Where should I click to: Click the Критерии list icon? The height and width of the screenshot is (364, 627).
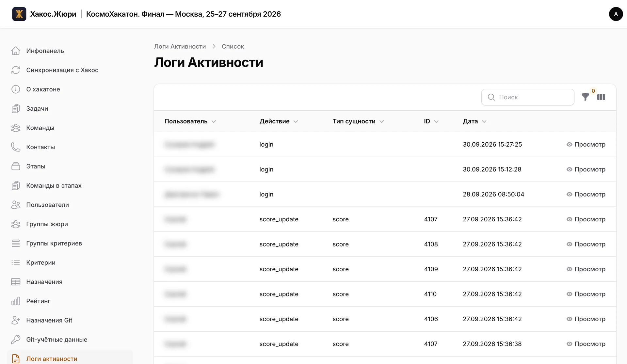(16, 262)
